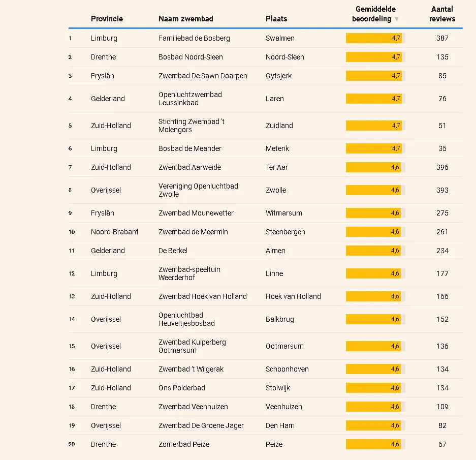The width and height of the screenshot is (476, 460).
Task: Click the Gemiddelde beoordeling header text
Action: click(373, 14)
